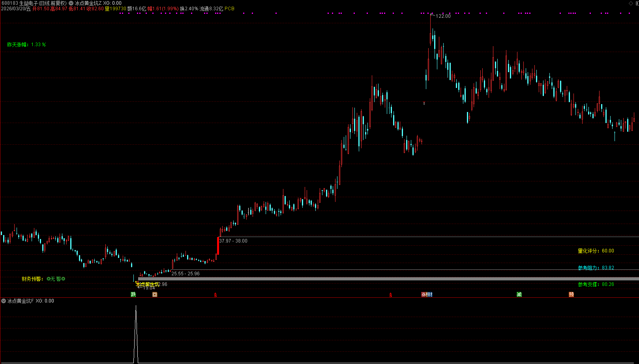Click the white signal spike in the lower panel
Screen dimensions: 639x364
coord(136,334)
